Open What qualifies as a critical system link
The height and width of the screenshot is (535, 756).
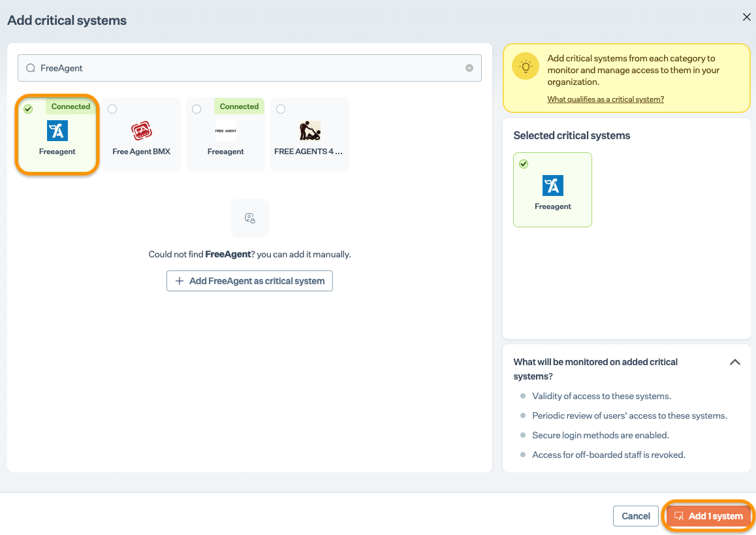[x=606, y=99]
